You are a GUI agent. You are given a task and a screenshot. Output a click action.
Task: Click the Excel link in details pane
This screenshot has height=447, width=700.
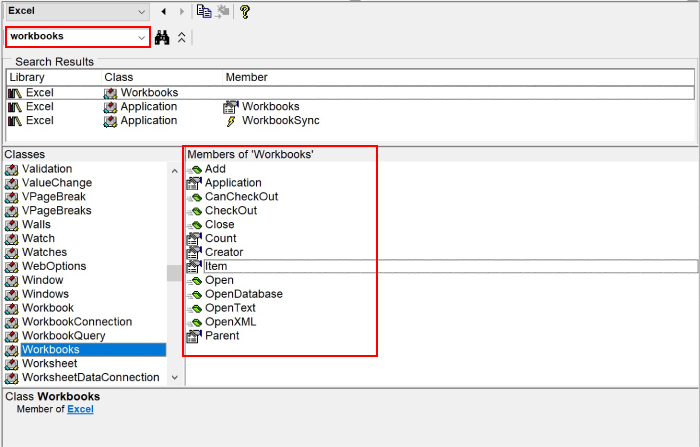click(x=80, y=409)
